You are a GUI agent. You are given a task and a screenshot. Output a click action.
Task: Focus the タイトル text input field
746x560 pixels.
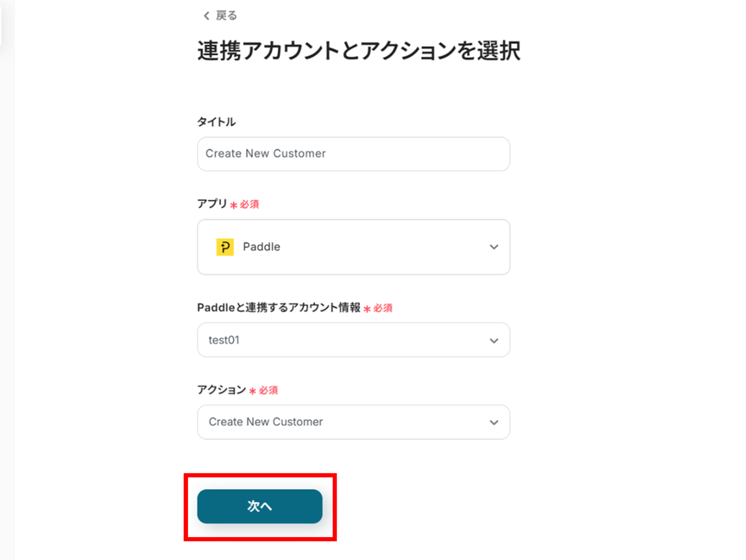pyautogui.click(x=353, y=154)
